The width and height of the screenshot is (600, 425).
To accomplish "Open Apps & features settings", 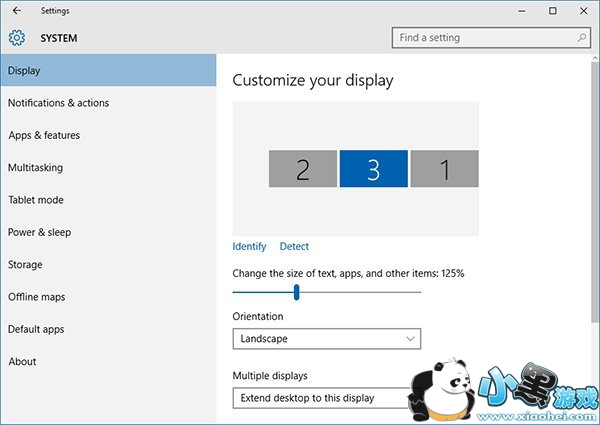I will (44, 135).
